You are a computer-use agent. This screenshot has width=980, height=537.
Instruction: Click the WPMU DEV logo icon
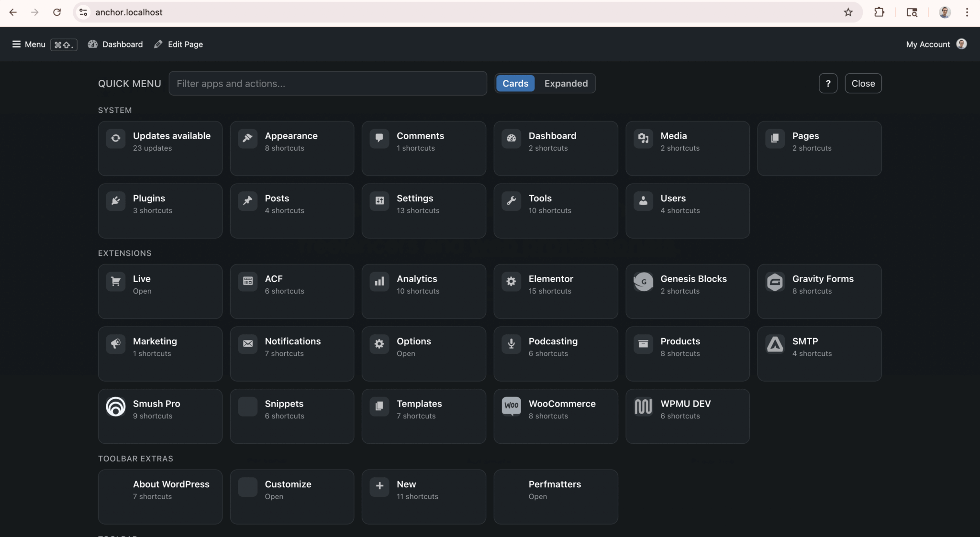point(643,406)
